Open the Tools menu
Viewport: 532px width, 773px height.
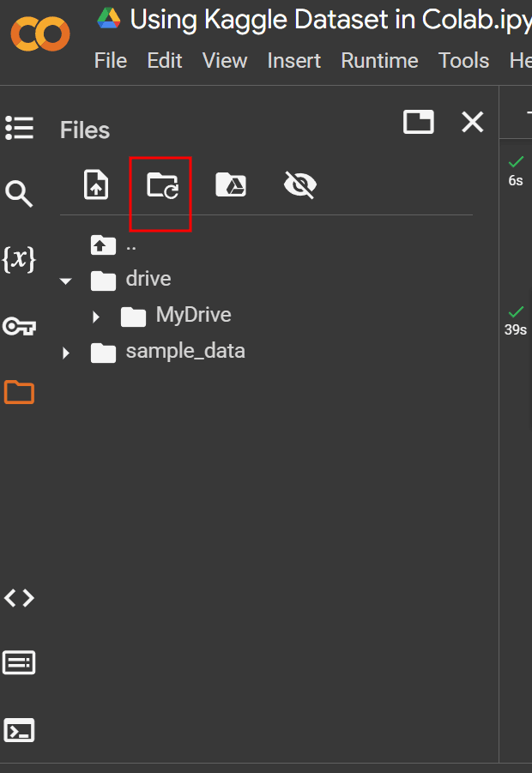pyautogui.click(x=463, y=61)
